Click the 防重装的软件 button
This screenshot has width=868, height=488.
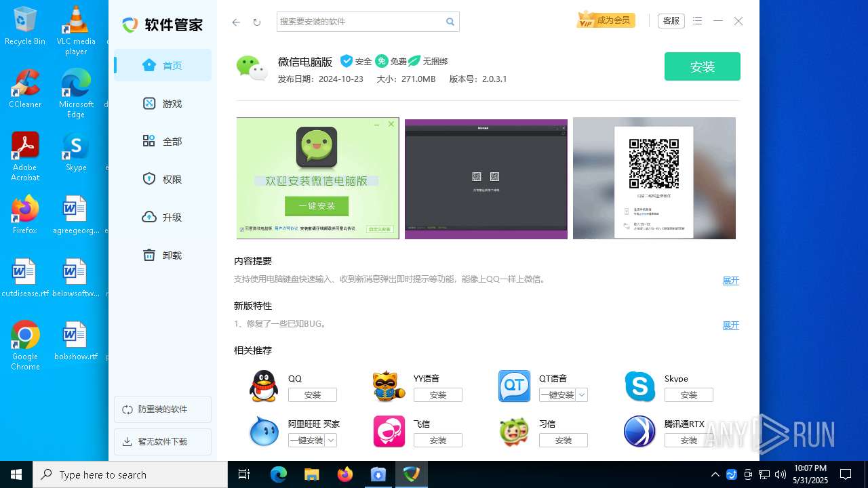[163, 409]
